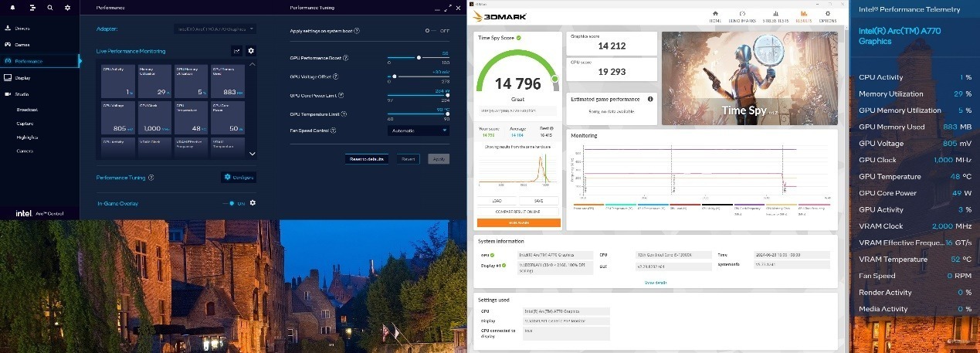Viewport: 980px width, 353px height.
Task: Click the Estimated game performance info icon
Action: point(650,99)
